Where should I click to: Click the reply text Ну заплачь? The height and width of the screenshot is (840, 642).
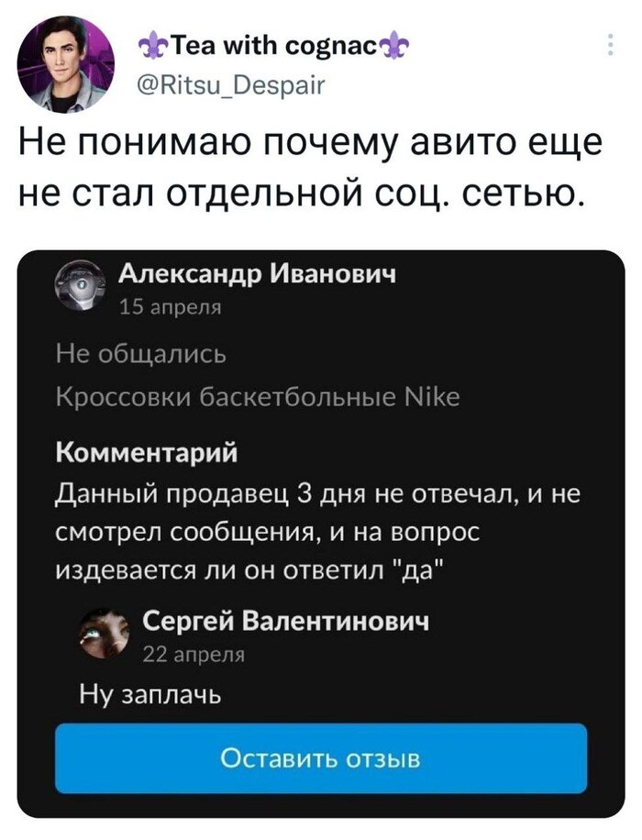tap(149, 695)
